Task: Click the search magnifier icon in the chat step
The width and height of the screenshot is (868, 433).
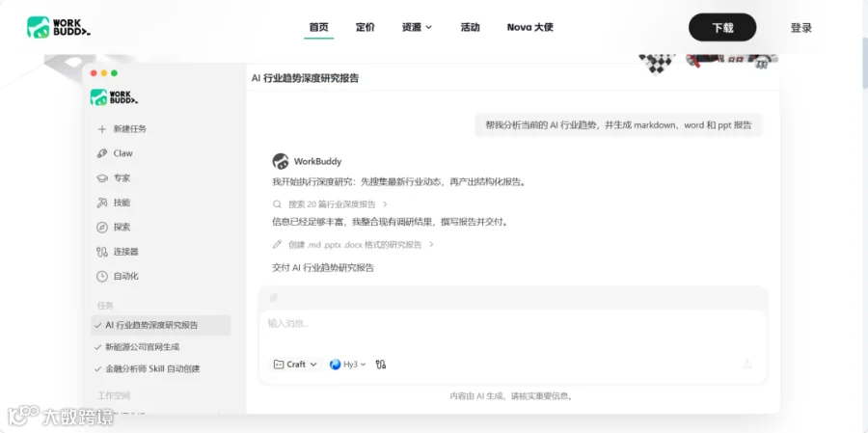Action: point(278,204)
